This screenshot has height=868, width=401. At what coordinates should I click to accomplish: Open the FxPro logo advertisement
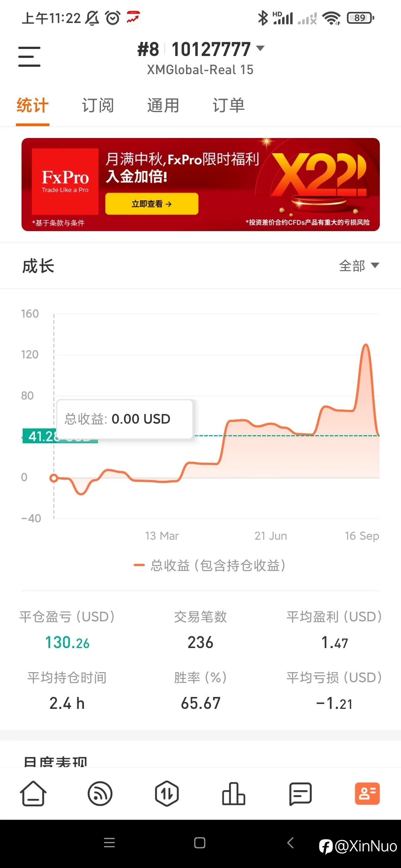click(x=65, y=181)
